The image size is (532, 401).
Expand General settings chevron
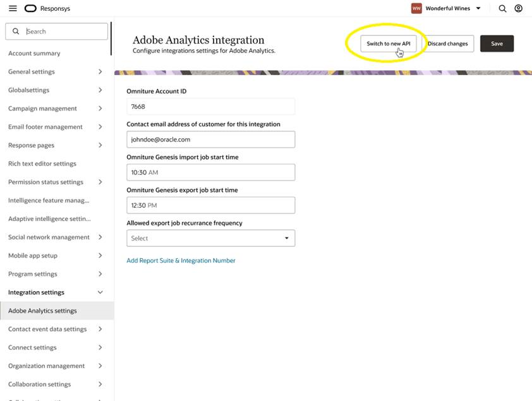tap(100, 71)
